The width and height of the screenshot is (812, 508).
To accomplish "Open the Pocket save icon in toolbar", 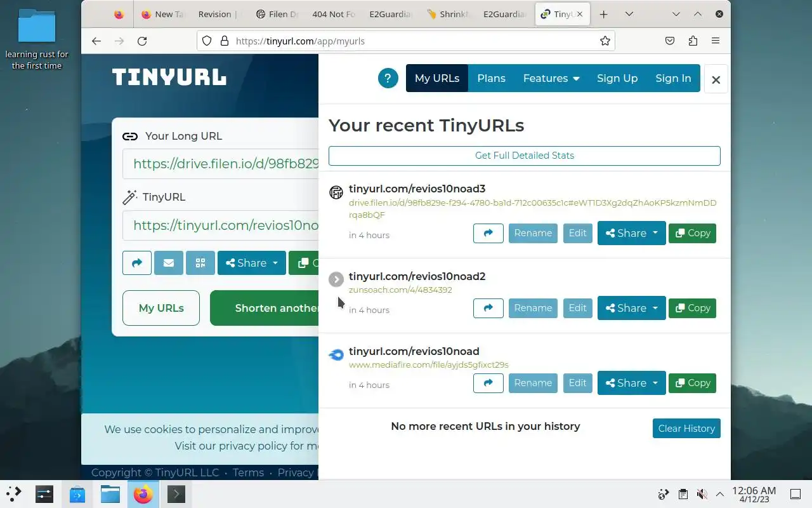I will (x=670, y=41).
